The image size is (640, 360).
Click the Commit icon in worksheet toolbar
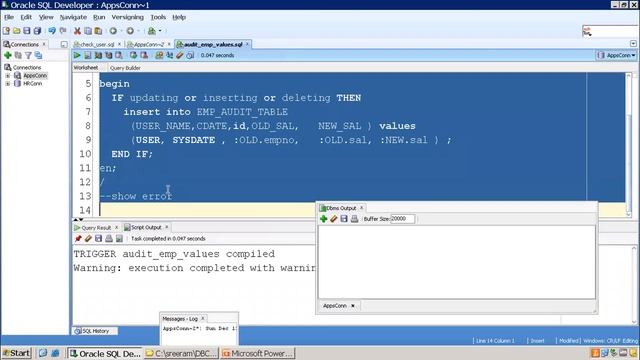pyautogui.click(x=133, y=55)
